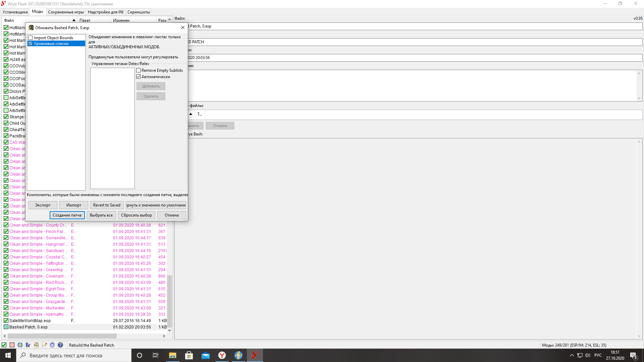Click the sort arrow in master files header

pos(191,114)
